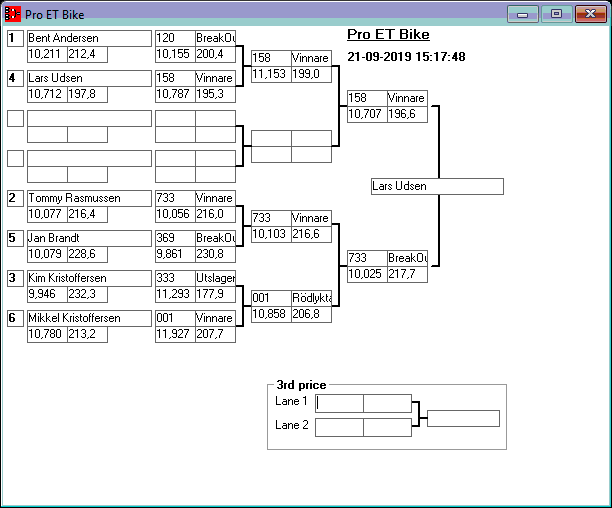The width and height of the screenshot is (612, 508).
Task: Minimize the Pro ET Bike window
Action: point(521,14)
